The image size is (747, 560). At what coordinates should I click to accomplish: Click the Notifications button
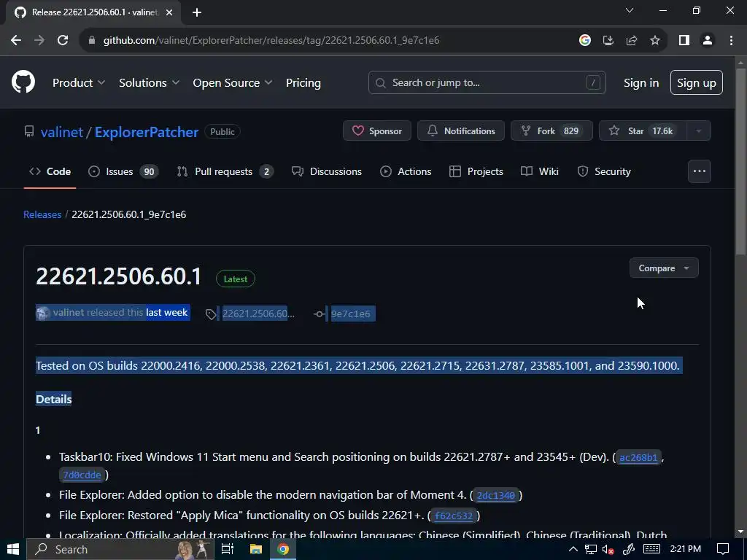click(461, 131)
